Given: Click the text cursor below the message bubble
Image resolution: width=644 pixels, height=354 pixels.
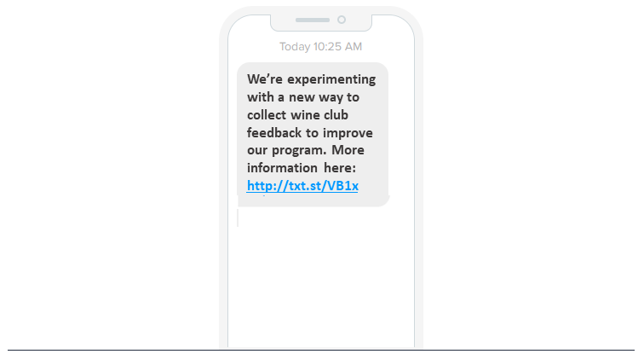Looking at the screenshot, I should [239, 218].
